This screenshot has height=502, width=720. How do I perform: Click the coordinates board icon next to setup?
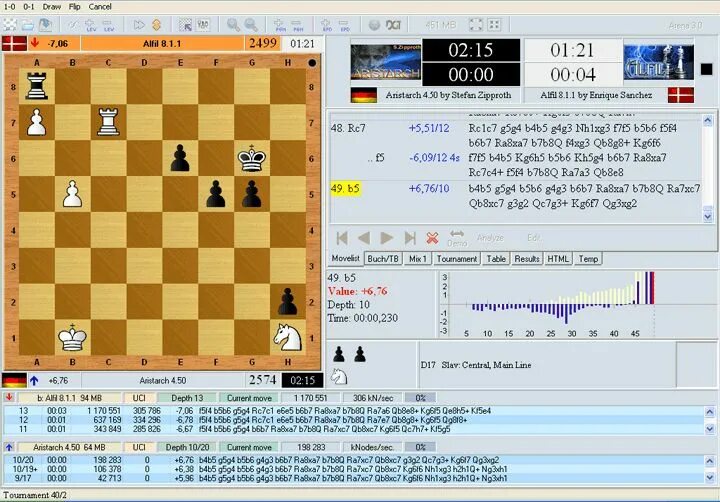[x=203, y=25]
